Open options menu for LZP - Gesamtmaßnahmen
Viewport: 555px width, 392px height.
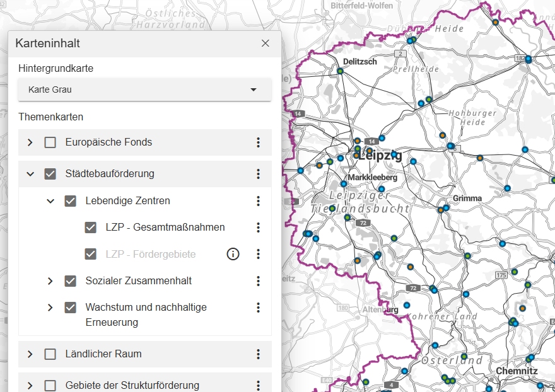258,228
